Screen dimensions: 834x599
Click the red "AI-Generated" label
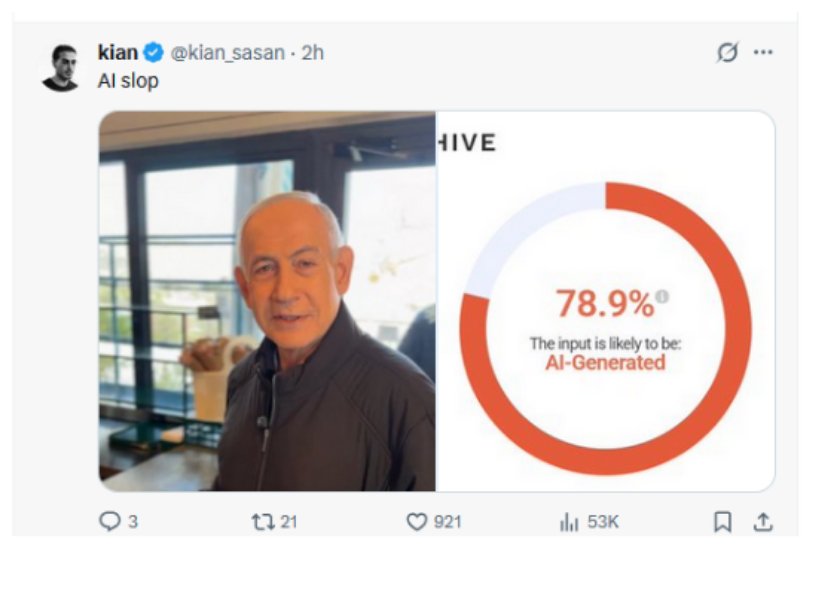[x=605, y=363]
